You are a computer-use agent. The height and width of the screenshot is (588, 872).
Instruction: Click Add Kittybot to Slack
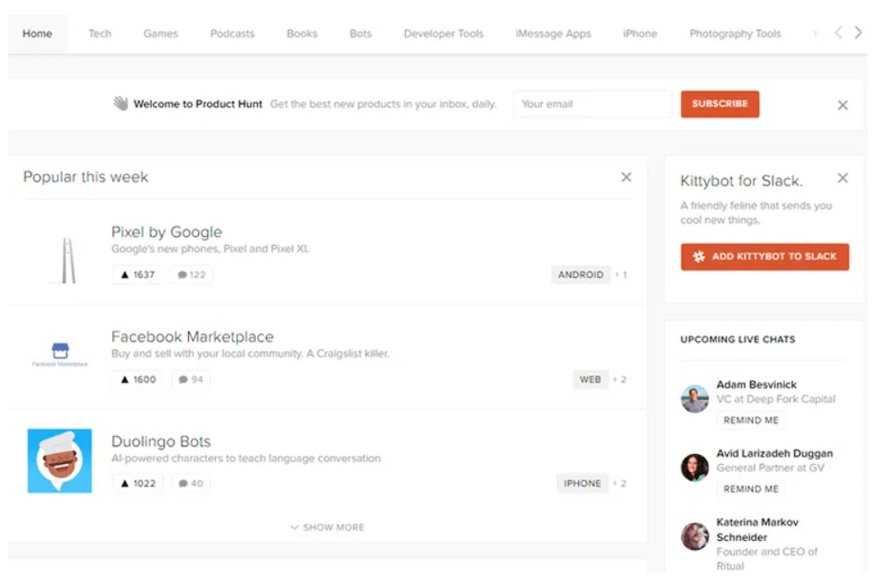click(764, 257)
